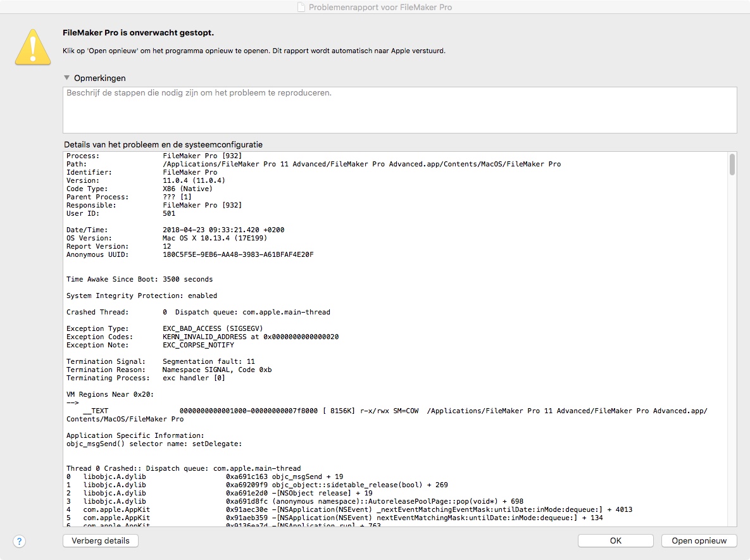Open help via the question mark button
The height and width of the screenshot is (560, 750).
tap(19, 542)
